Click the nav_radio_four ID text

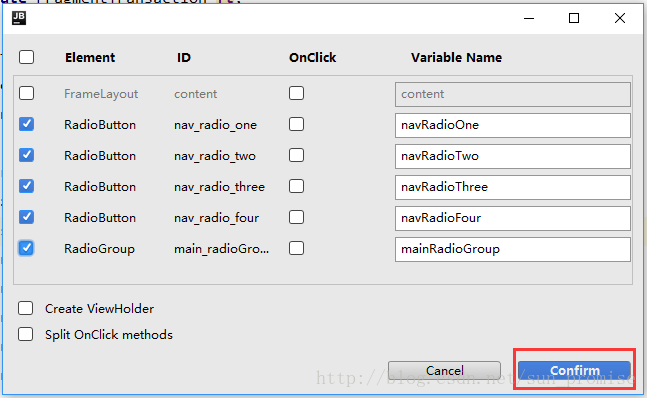pos(217,218)
